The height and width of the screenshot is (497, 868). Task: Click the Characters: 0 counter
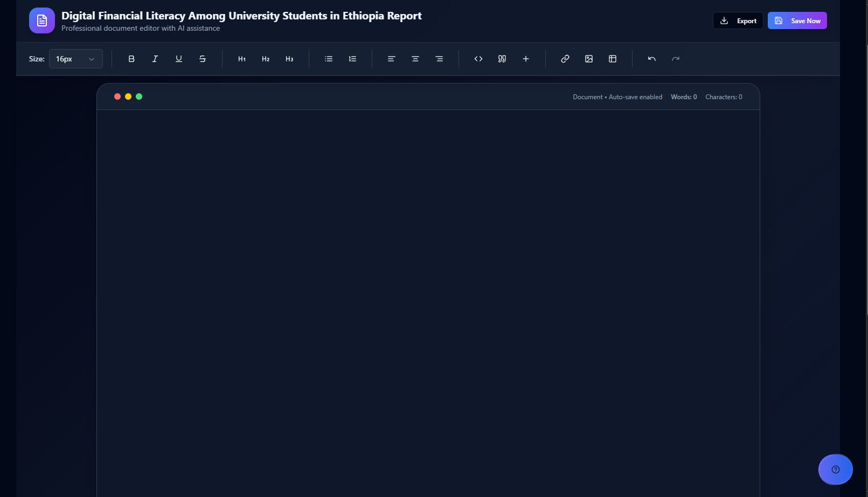point(724,97)
